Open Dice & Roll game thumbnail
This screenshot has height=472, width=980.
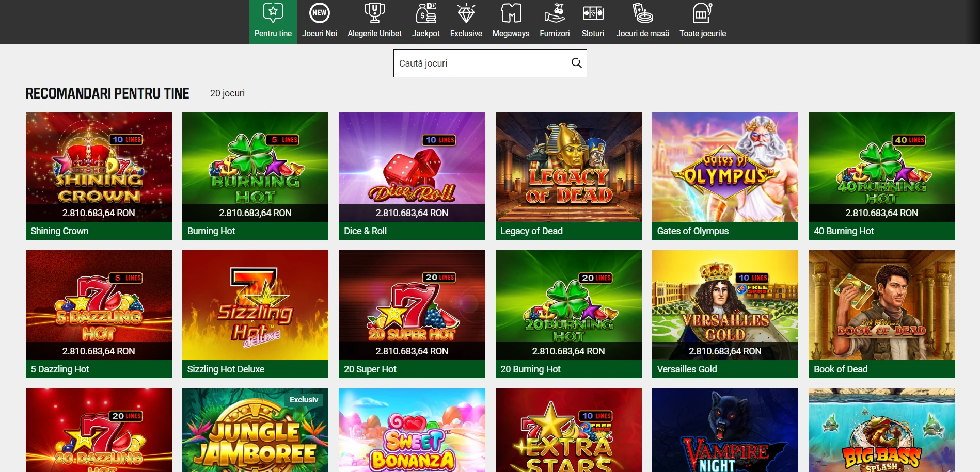point(412,167)
